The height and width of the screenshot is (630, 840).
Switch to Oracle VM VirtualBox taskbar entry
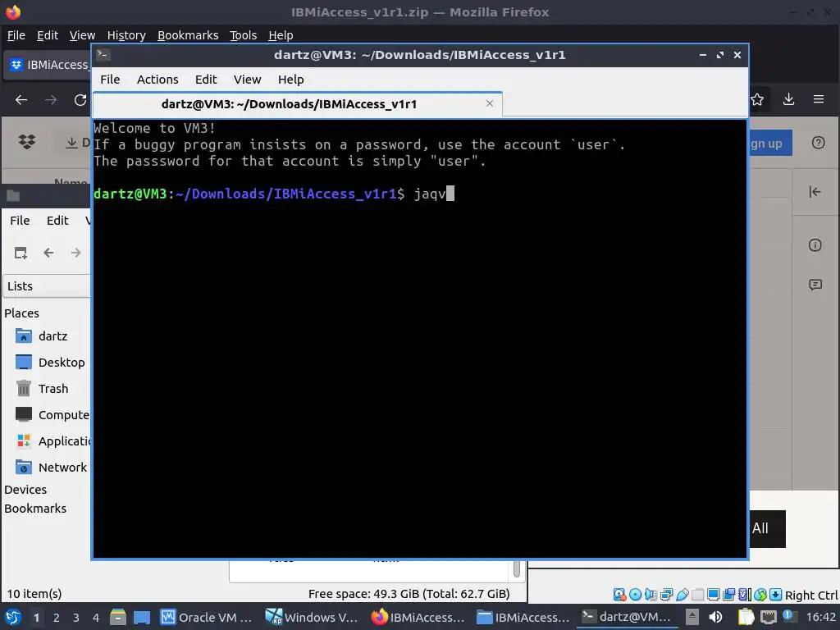[207, 618]
